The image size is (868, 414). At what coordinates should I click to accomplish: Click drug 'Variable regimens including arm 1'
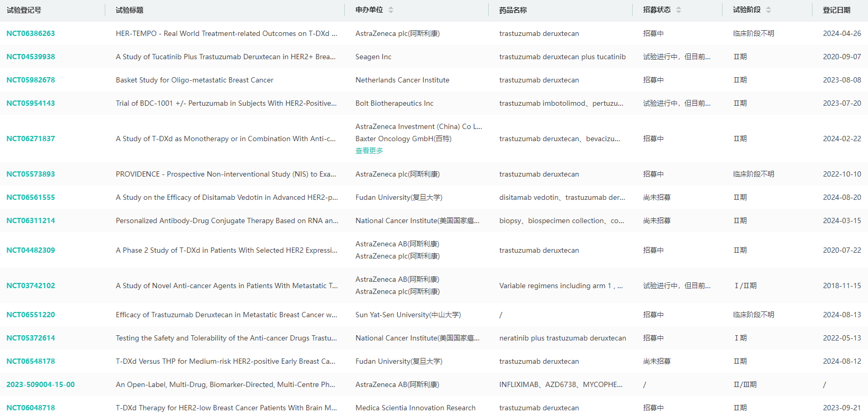coord(561,286)
